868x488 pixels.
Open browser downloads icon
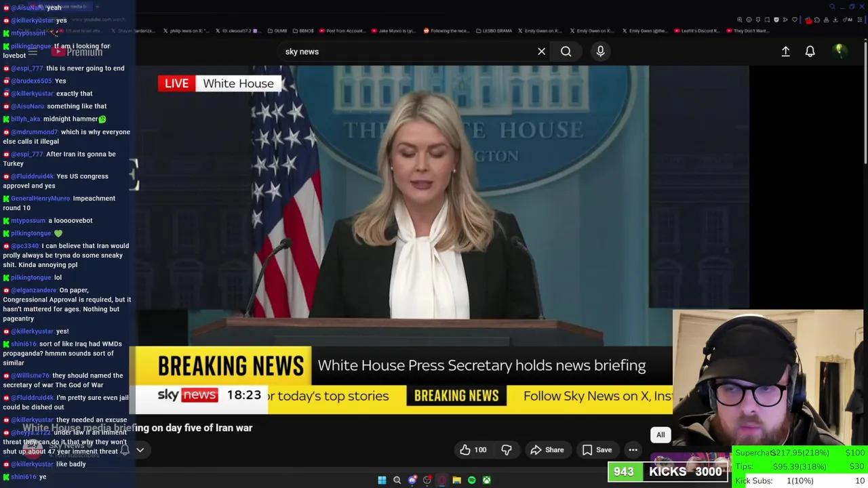pyautogui.click(x=835, y=20)
